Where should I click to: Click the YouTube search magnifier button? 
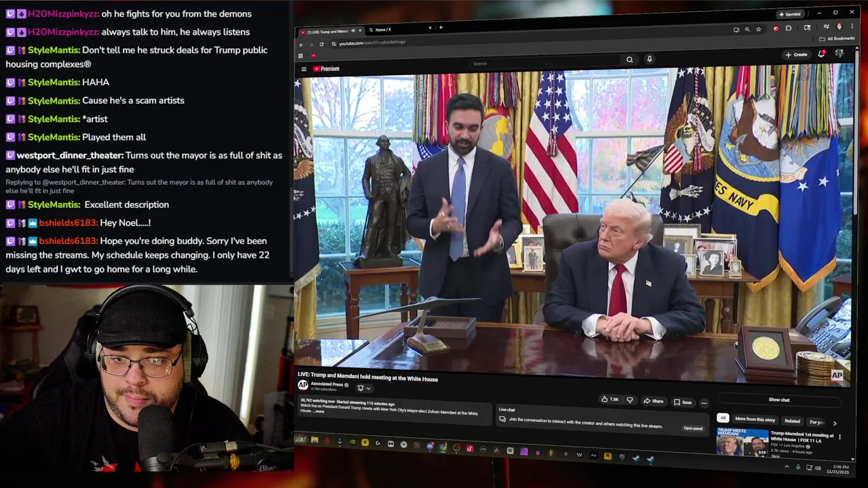tap(629, 60)
